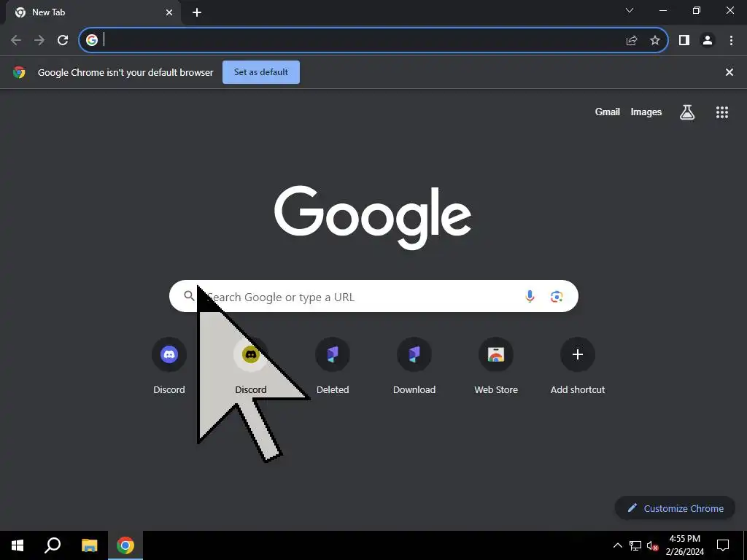
Task: Open the network tray icon
Action: [x=635, y=545]
